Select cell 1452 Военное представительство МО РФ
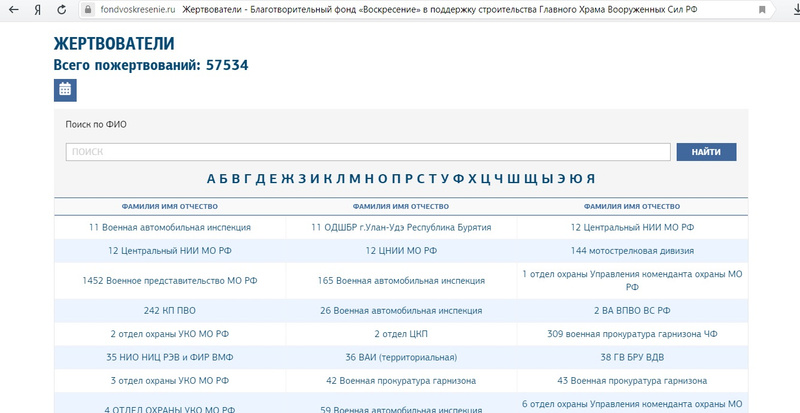 170,281
